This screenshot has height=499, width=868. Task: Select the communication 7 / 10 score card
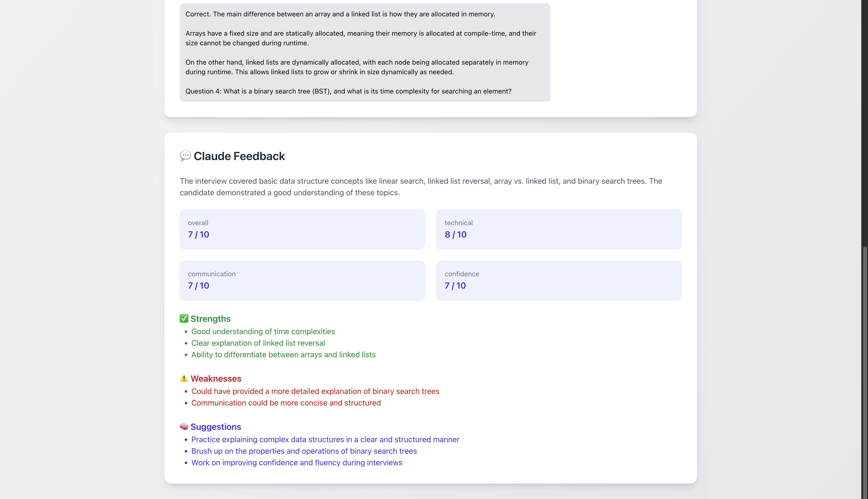(x=302, y=280)
